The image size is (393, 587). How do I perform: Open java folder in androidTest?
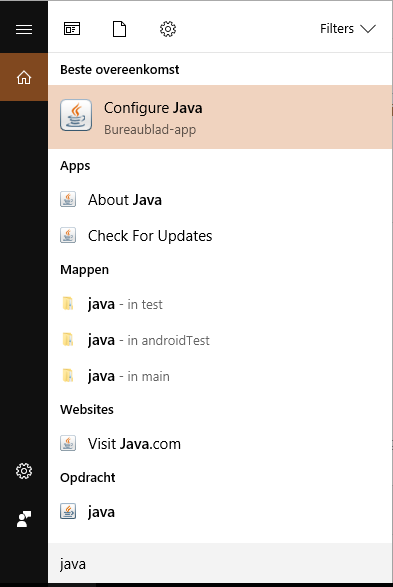pyautogui.click(x=220, y=340)
